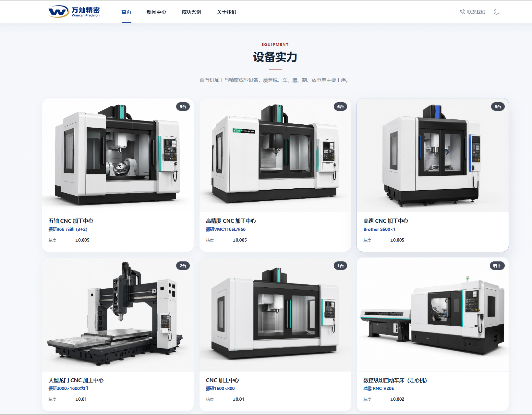
Task: Click the 1台 badge on CNC card
Action: tap(340, 266)
